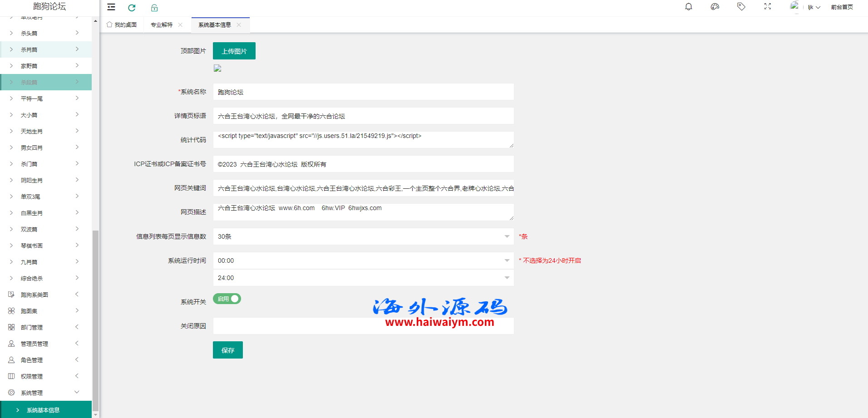The width and height of the screenshot is (868, 418).
Task: Toggle fullscreen mode icon
Action: click(768, 7)
